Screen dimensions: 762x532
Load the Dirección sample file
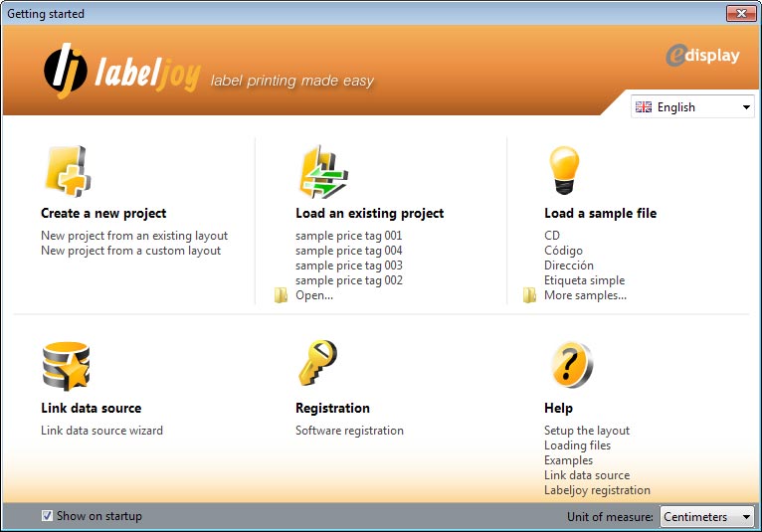coord(569,266)
